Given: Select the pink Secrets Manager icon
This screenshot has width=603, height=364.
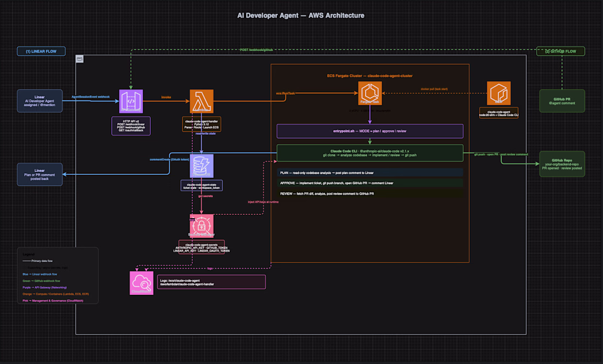Looking at the screenshot, I should [202, 226].
